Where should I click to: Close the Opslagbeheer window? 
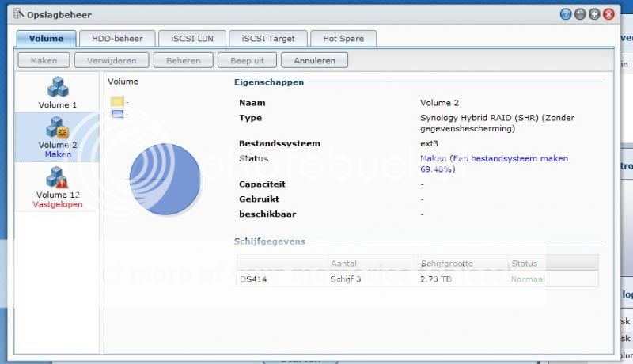pos(608,14)
